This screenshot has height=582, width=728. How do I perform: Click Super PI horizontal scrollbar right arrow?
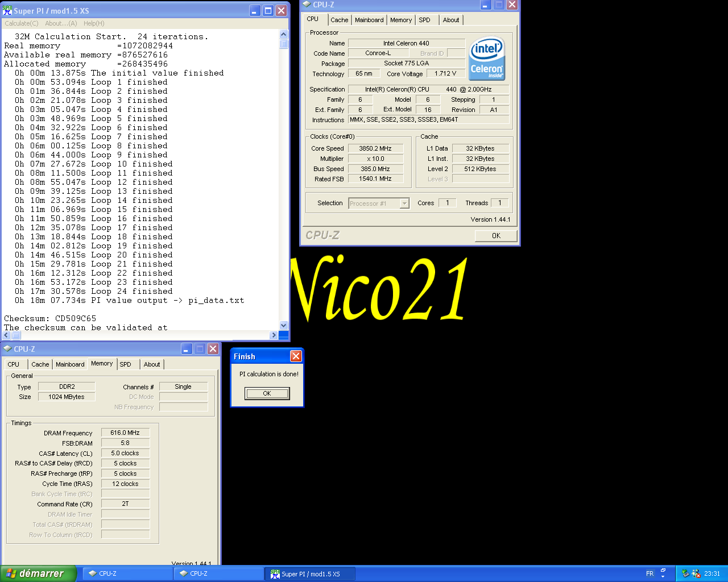point(274,335)
